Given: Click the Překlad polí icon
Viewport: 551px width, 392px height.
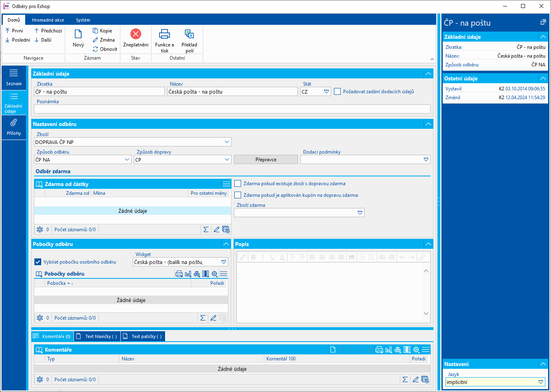Looking at the screenshot, I should (x=189, y=34).
